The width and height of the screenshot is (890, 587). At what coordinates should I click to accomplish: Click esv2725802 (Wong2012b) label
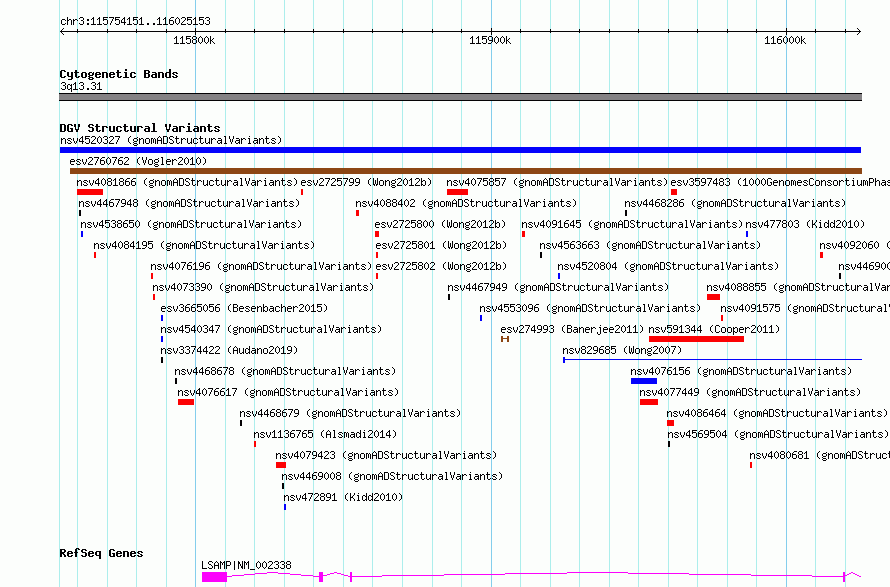point(441,266)
